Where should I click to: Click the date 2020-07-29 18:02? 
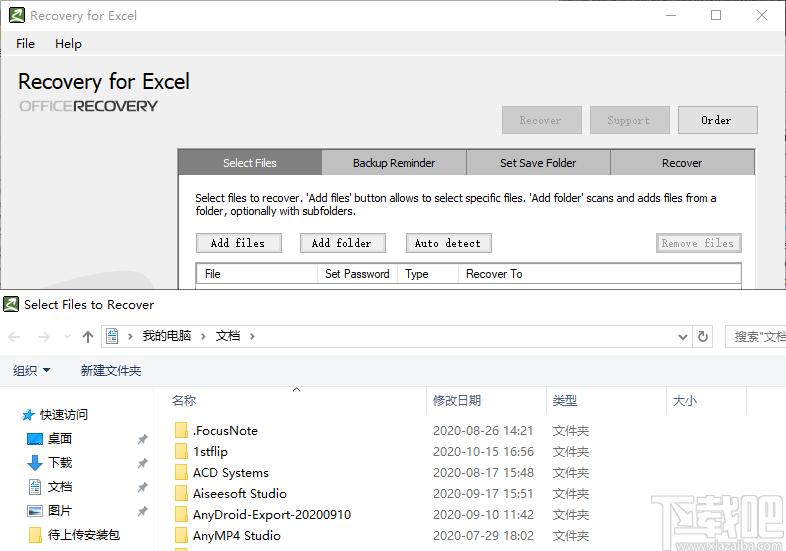point(483,536)
